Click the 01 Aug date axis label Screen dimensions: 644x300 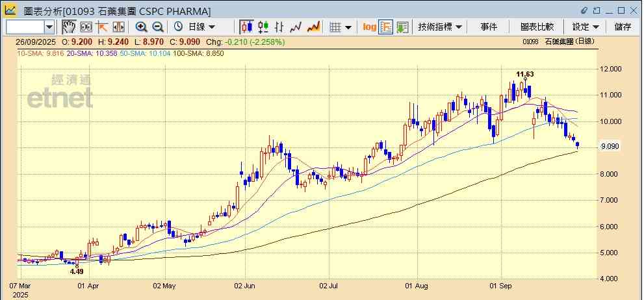pos(417,286)
